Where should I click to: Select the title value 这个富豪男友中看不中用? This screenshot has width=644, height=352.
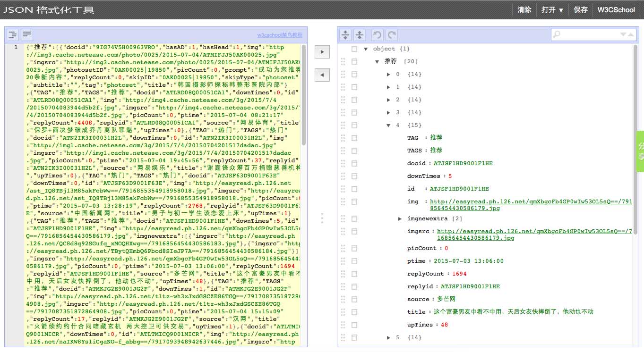pos(514,312)
